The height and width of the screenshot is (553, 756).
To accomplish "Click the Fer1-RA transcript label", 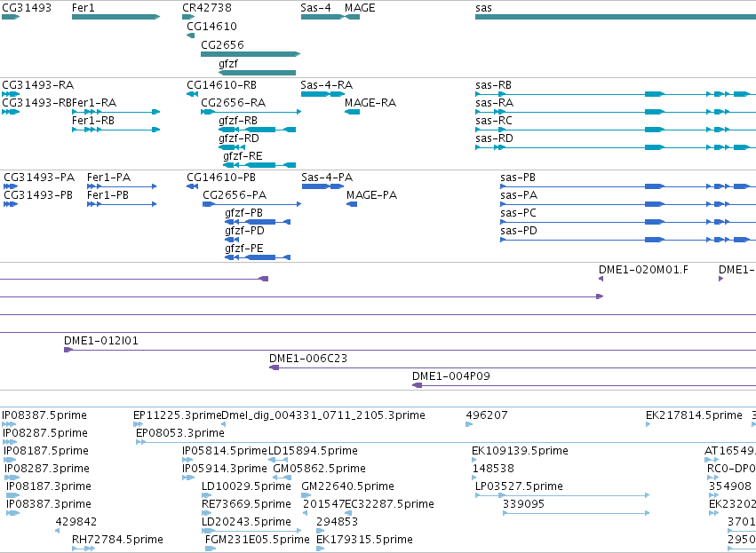I will tap(94, 103).
